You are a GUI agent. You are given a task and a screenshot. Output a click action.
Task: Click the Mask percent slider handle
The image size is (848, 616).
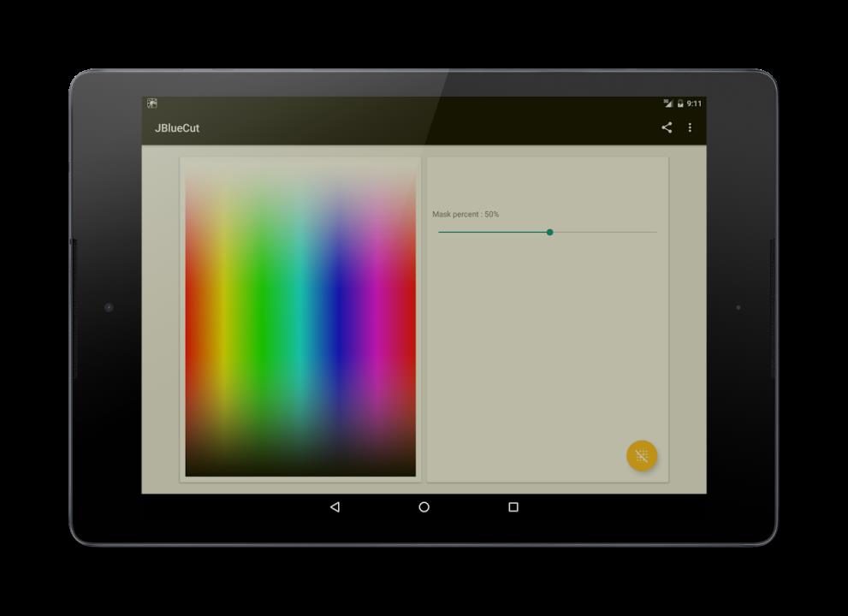549,232
